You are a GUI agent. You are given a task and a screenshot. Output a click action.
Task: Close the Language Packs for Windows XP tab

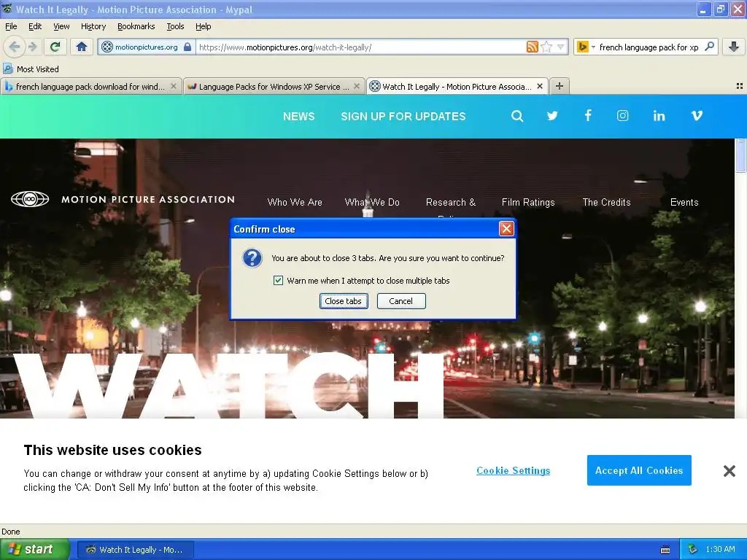[356, 86]
